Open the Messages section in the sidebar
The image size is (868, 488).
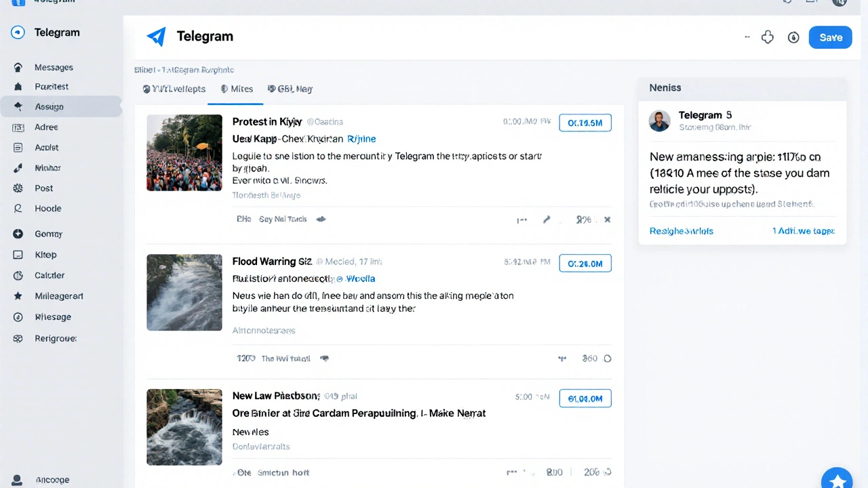54,67
